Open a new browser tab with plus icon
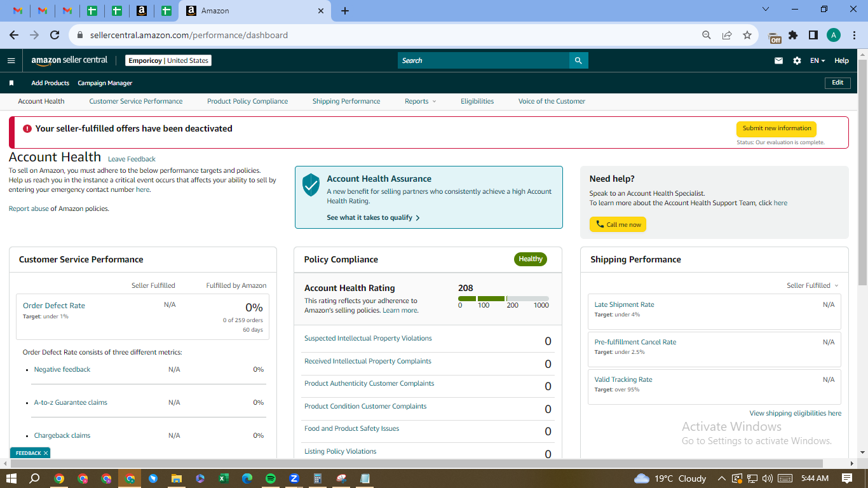Viewport: 868px width, 488px height. (x=345, y=11)
